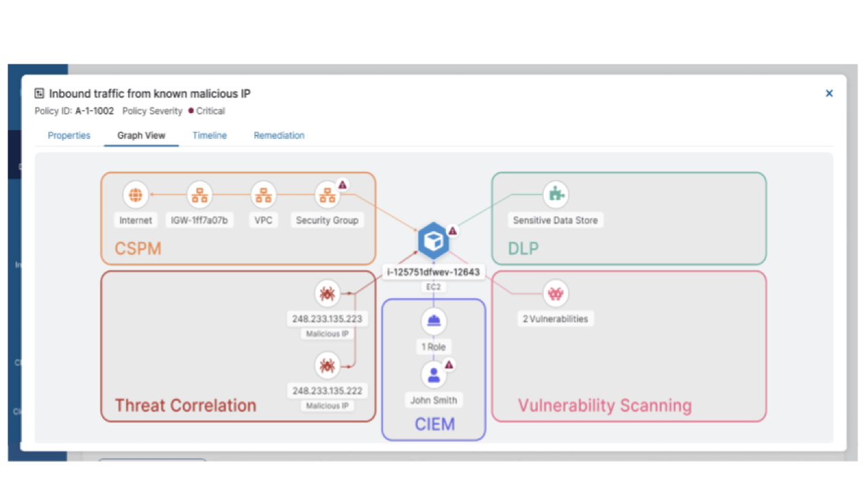The height and width of the screenshot is (488, 868).
Task: Select the malicious IP 248.233.135.223 spider icon
Action: 327,294
